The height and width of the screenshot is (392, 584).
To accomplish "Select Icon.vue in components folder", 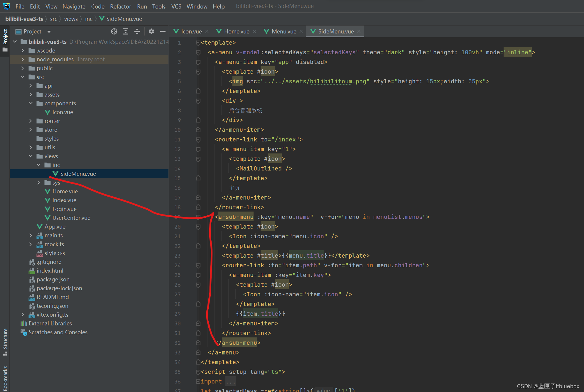I will (63, 112).
